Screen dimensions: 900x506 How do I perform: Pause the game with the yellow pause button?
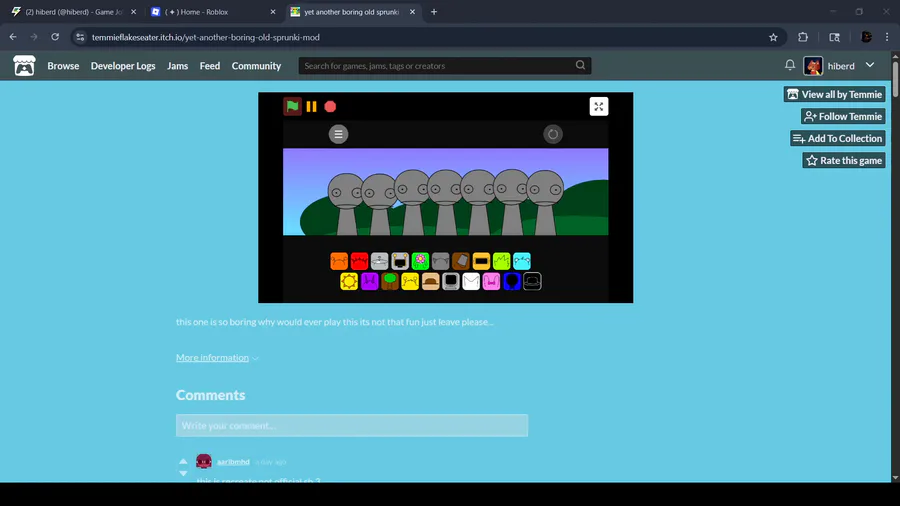coord(311,106)
